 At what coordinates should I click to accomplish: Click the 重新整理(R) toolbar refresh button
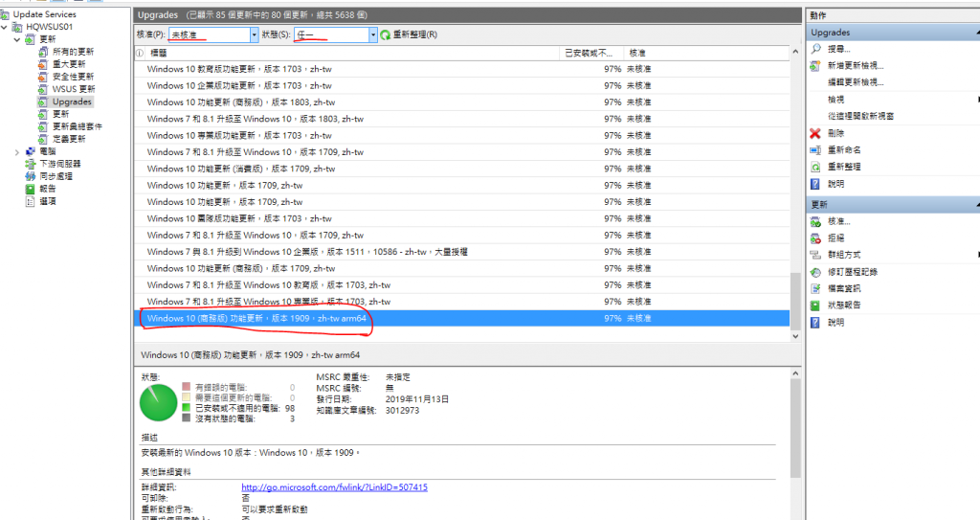409,35
